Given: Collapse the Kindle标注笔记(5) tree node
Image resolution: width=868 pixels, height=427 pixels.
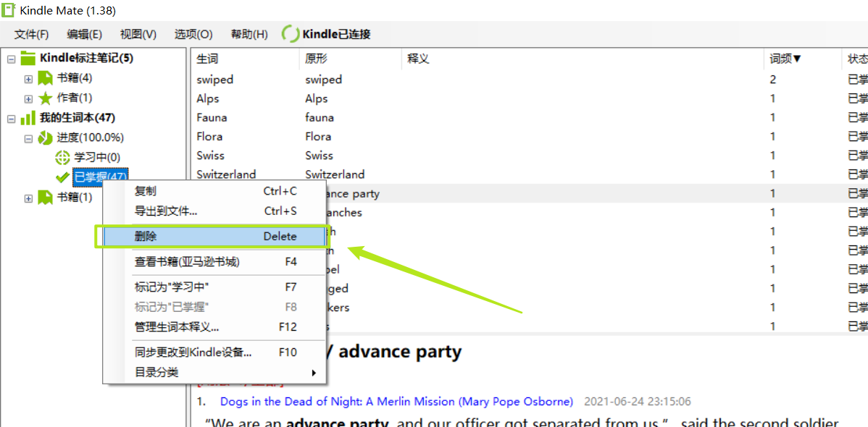Looking at the screenshot, I should pos(11,59).
